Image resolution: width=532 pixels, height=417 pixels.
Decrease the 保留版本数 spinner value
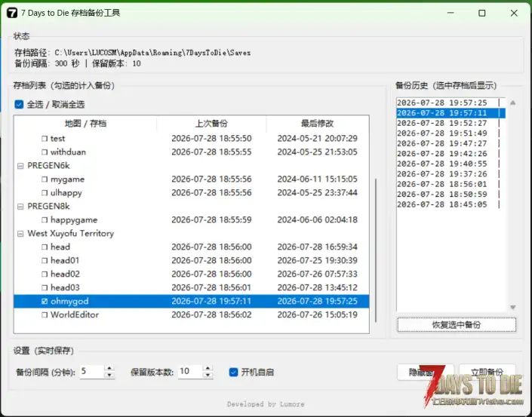tap(208, 375)
